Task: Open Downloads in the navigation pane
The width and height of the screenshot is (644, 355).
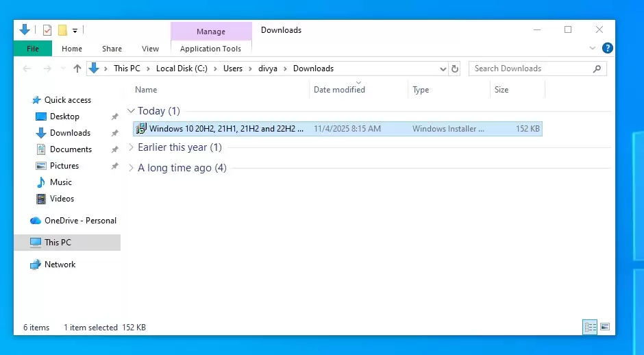Action: point(70,133)
